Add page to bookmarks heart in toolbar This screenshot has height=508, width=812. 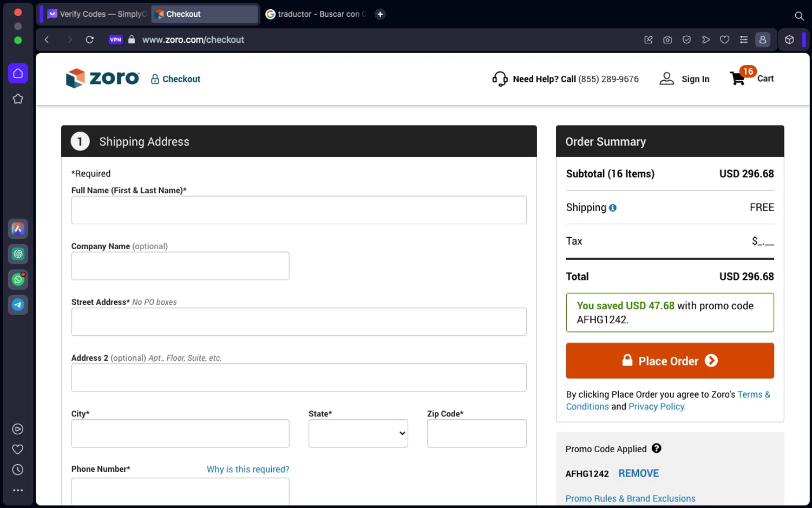pyautogui.click(x=724, y=40)
